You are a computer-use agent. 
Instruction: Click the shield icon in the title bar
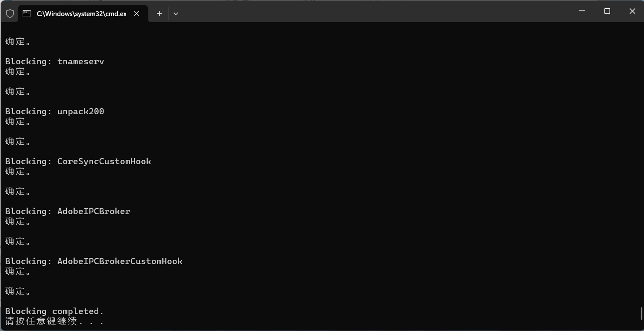point(10,13)
